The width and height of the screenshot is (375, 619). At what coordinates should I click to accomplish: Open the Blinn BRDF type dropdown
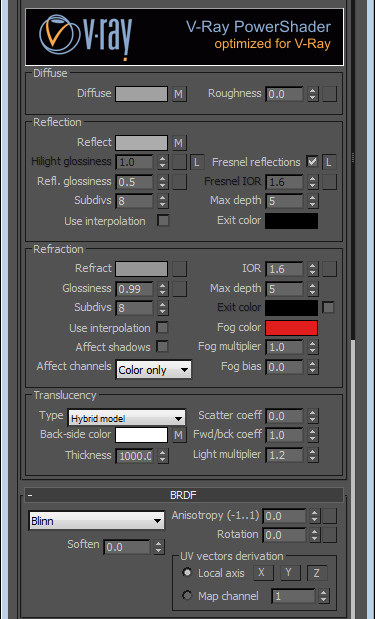tap(96, 521)
